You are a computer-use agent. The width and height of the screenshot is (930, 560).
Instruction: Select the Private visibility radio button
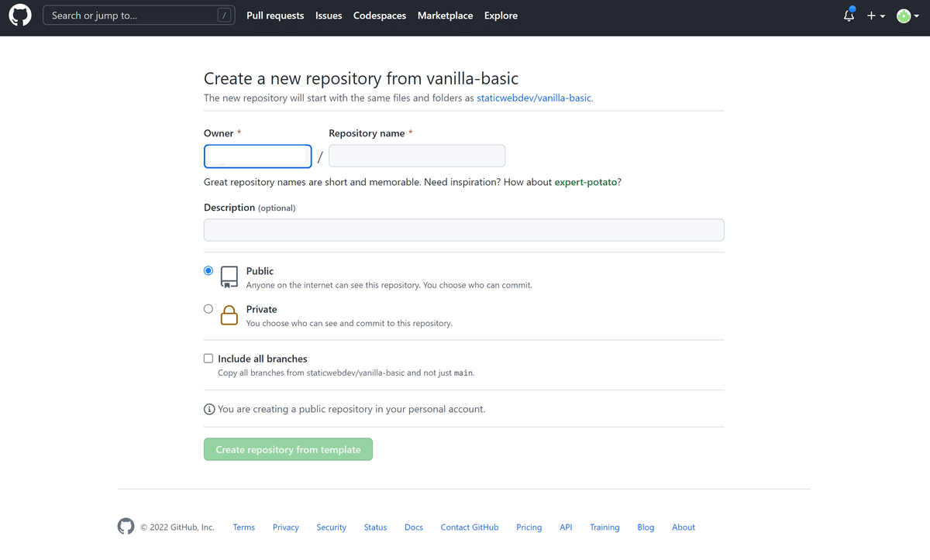coord(208,308)
